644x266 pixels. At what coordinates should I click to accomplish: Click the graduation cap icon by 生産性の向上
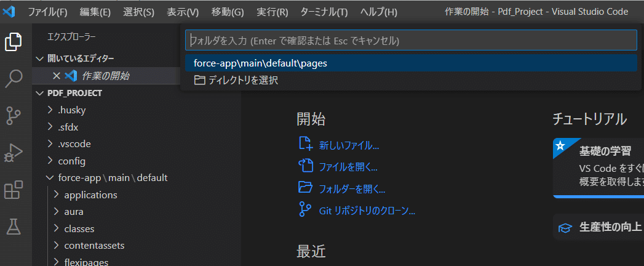tap(566, 227)
